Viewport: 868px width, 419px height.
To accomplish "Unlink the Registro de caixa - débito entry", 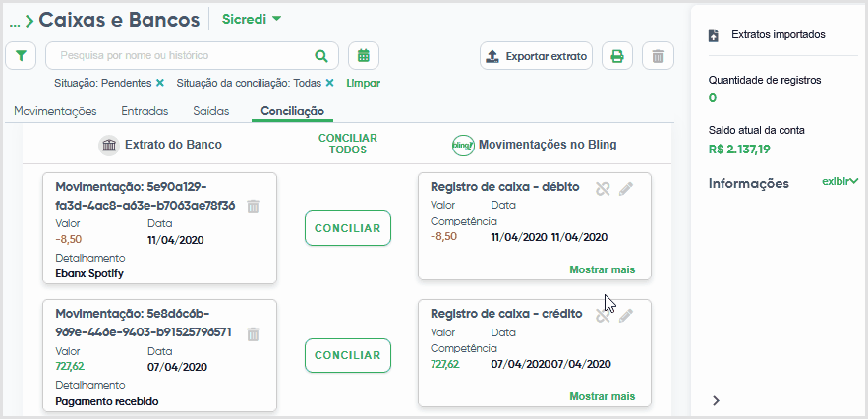I will click(x=603, y=189).
